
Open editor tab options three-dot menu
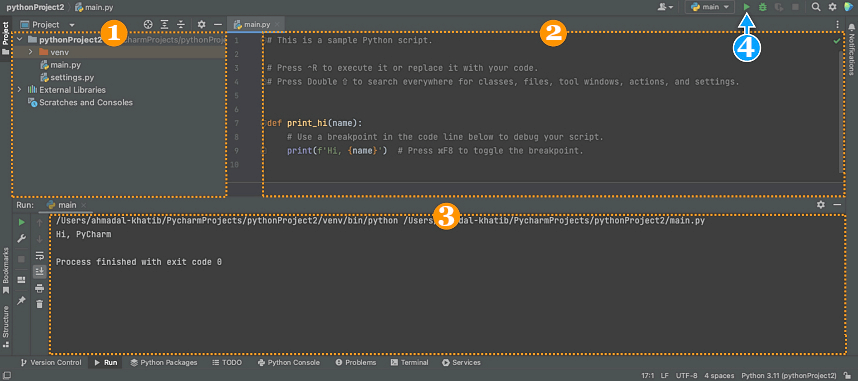(x=838, y=25)
